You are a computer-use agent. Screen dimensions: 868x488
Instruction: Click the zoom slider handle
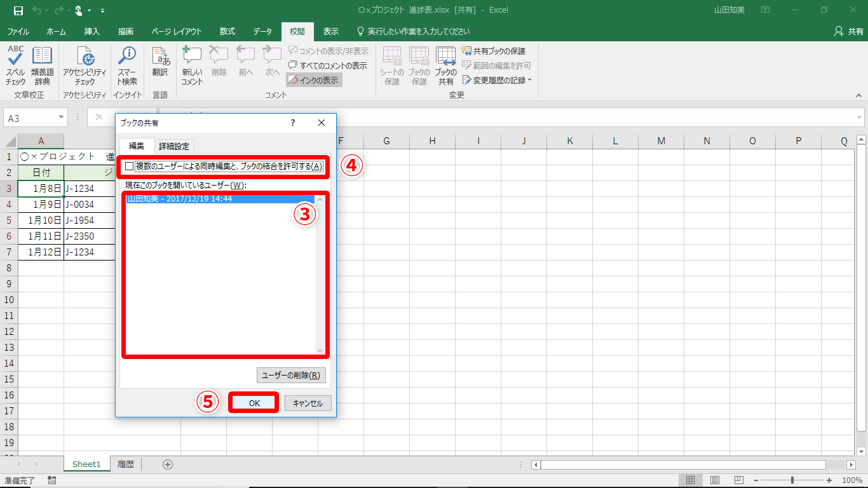[792, 480]
